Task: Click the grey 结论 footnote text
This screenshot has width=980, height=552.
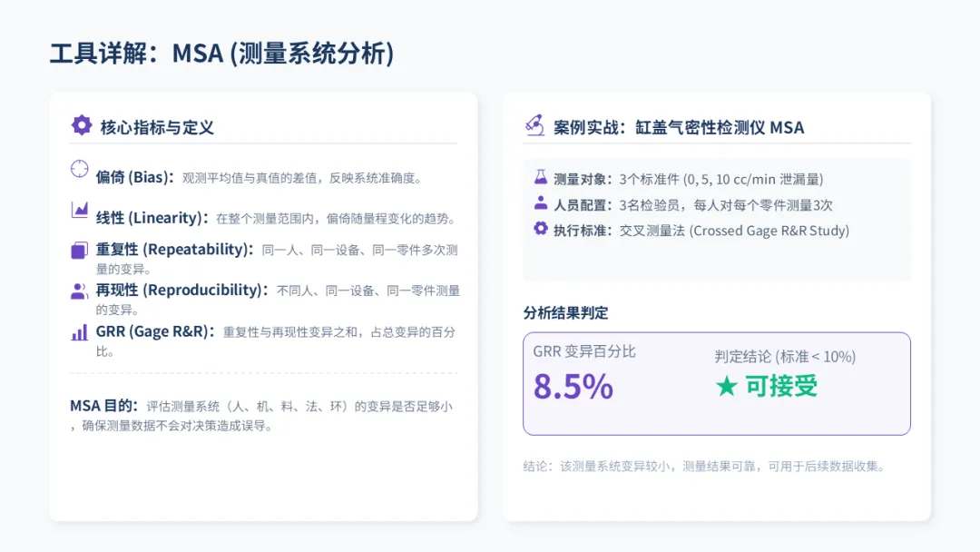Action: 703,467
